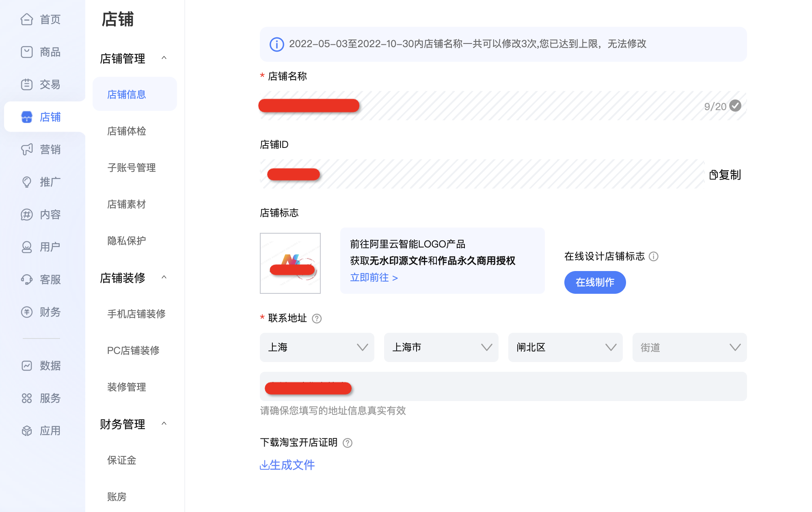Click the 首页 home icon in sidebar
The image size is (812, 512).
point(27,19)
